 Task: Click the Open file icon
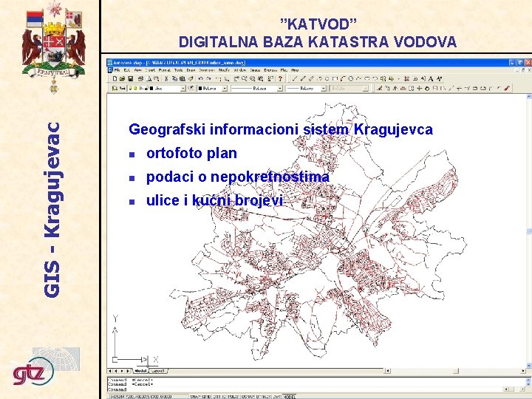(122, 79)
